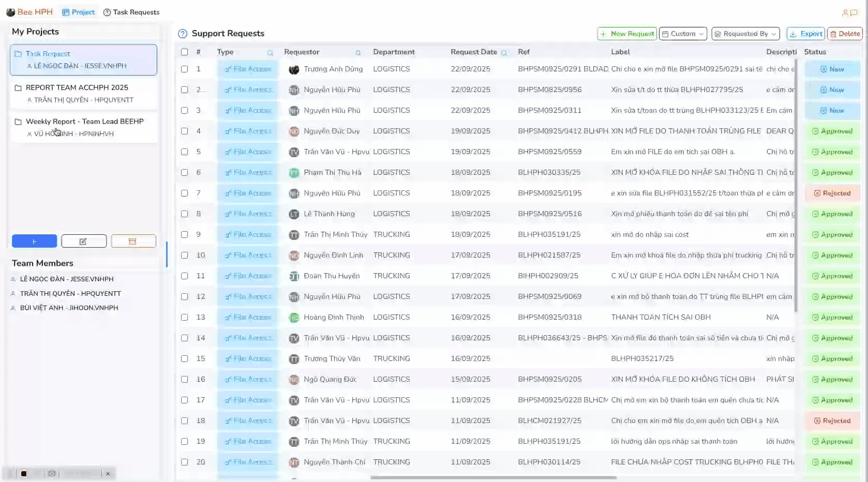Click the orange archive project button

[133, 241]
